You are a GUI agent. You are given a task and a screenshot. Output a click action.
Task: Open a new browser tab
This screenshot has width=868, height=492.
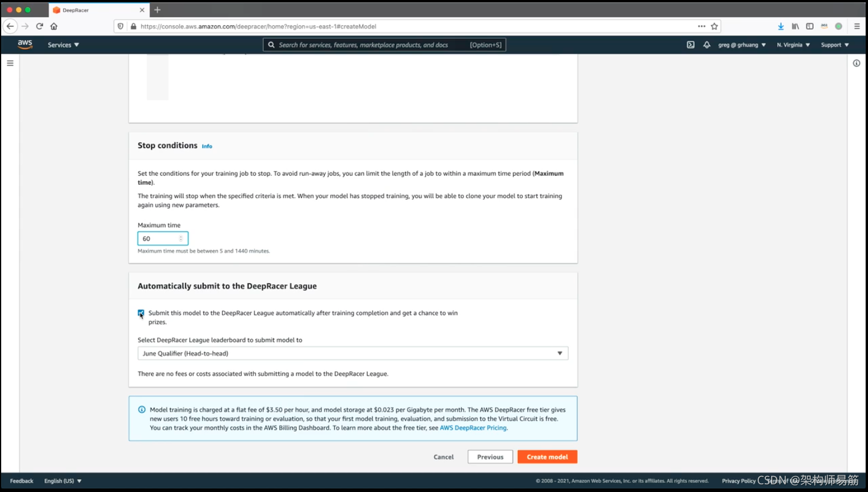[157, 10]
